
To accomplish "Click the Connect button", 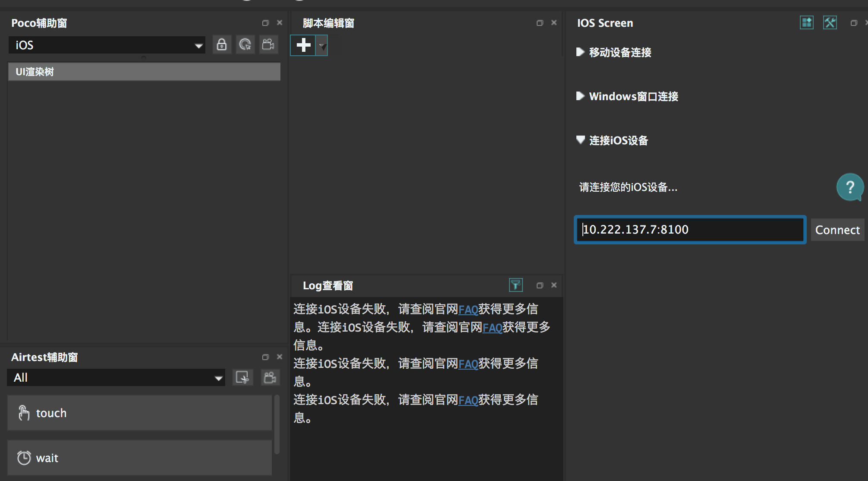I will pos(837,230).
